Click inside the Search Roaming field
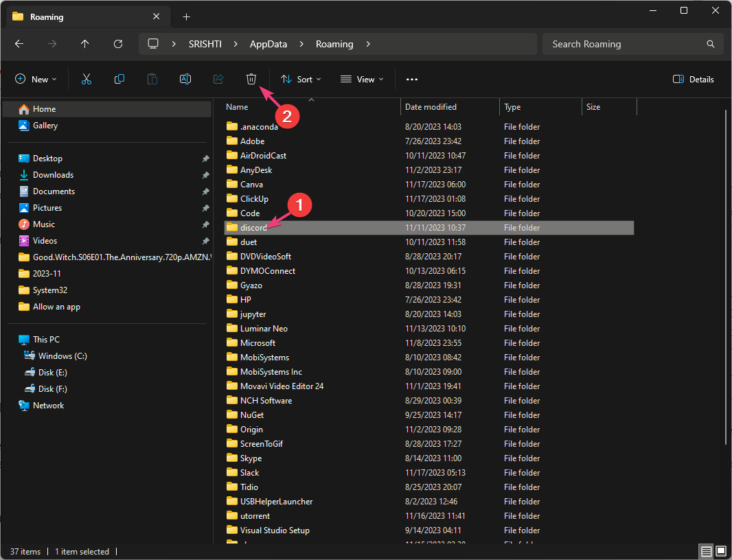Viewport: 732px width, 560px height. tap(618, 43)
